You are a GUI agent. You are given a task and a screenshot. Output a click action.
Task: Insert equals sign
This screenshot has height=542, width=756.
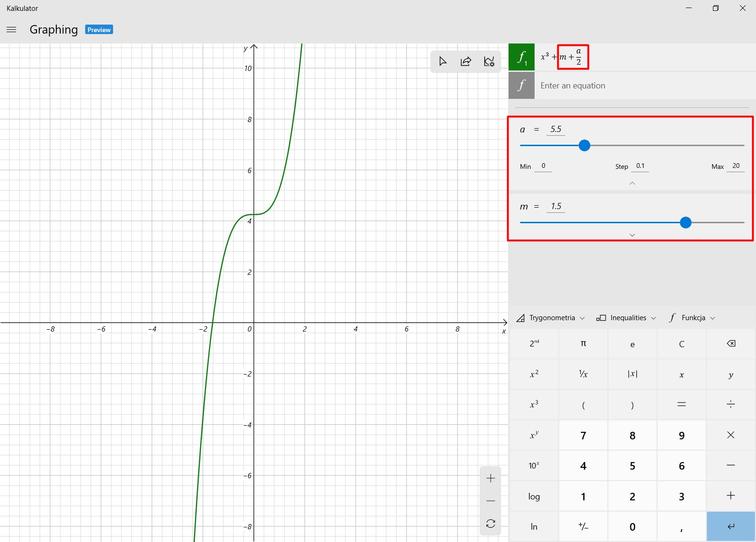682,405
